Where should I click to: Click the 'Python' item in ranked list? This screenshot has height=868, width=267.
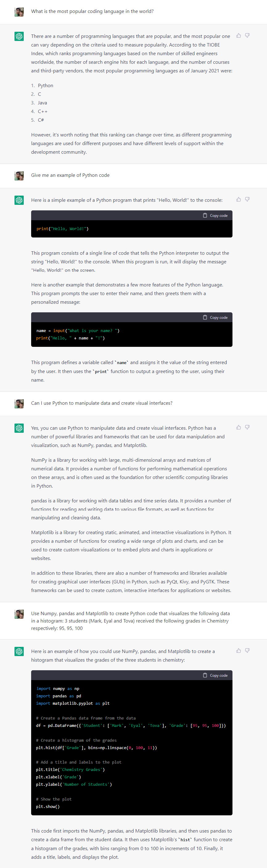click(x=46, y=86)
